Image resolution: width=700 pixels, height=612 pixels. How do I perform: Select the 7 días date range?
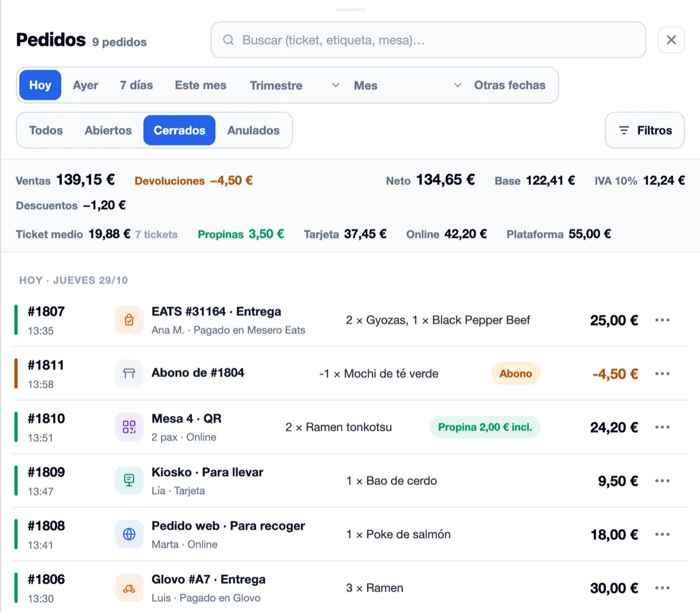pyautogui.click(x=136, y=85)
